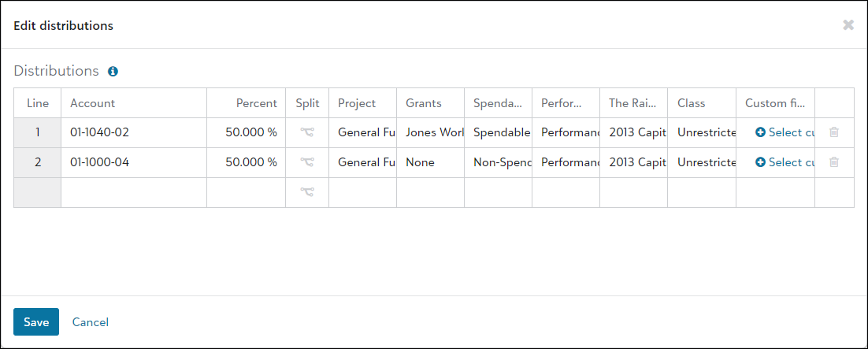This screenshot has width=868, height=349.
Task: Click split icon in empty row
Action: (307, 192)
